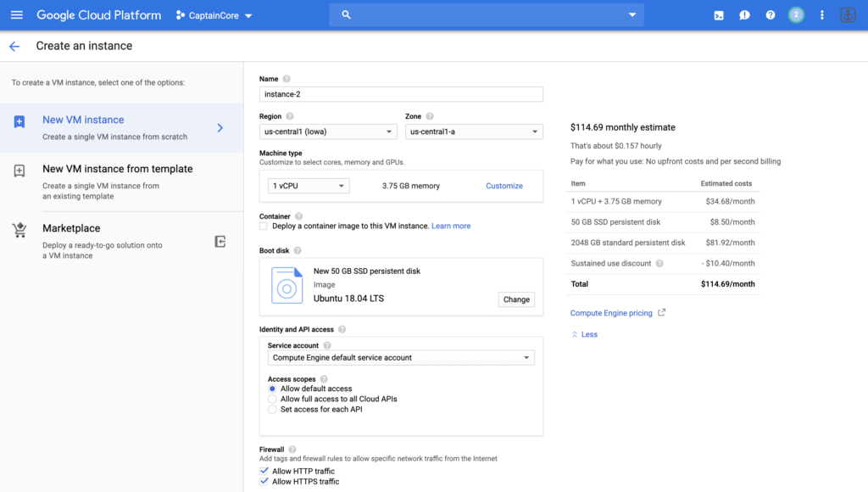Click the help icon next to Name
The height and width of the screenshot is (492, 868).
tap(287, 79)
